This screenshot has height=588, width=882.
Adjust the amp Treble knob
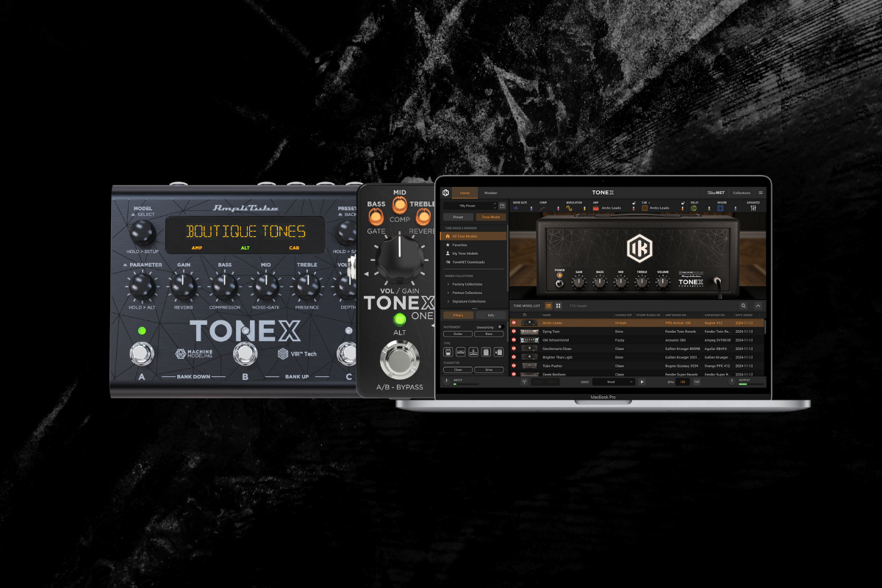(642, 281)
